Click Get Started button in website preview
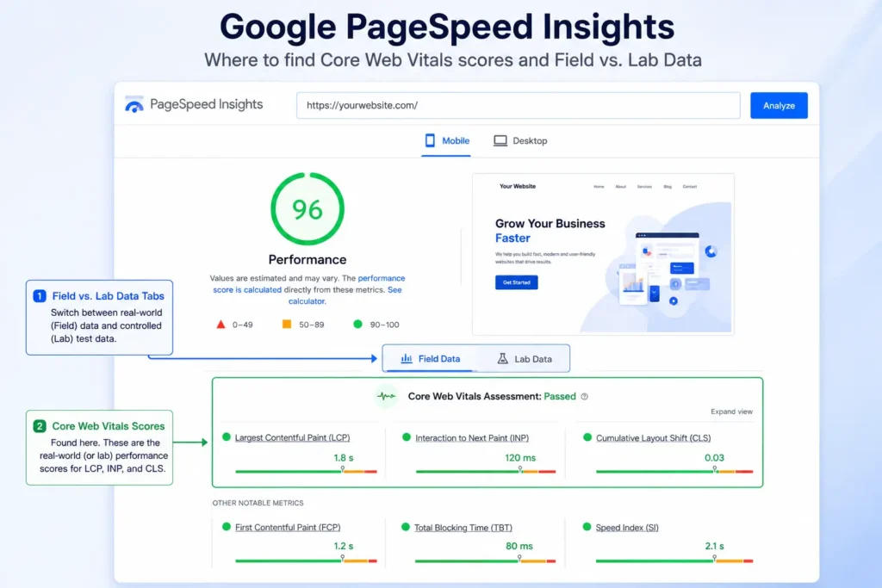 pos(517,282)
